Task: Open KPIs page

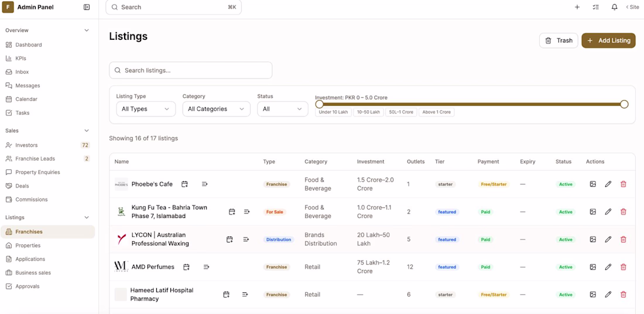Action: pyautogui.click(x=47, y=59)
